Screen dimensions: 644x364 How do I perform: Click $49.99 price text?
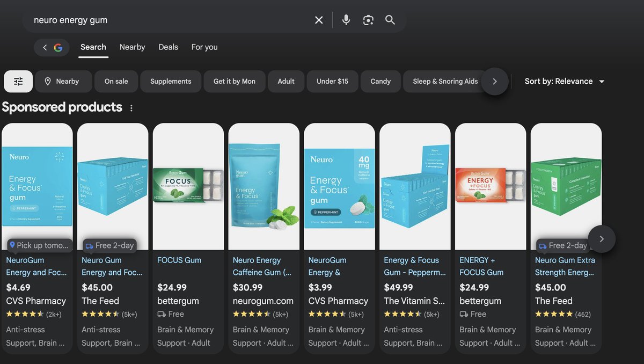pyautogui.click(x=399, y=287)
